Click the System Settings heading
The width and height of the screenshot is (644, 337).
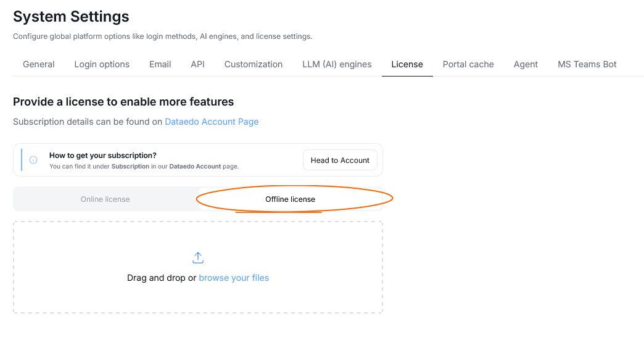tap(71, 17)
